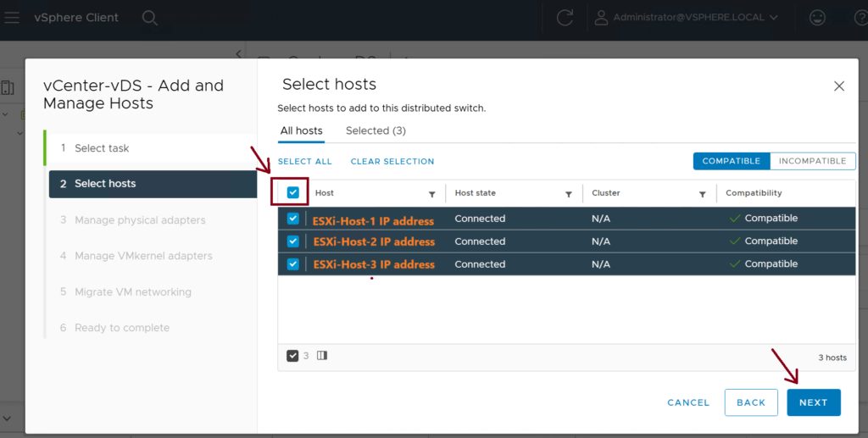Viewport: 868px width, 438px height.
Task: Expand the bottom-left panel chevron
Action: 7,419
